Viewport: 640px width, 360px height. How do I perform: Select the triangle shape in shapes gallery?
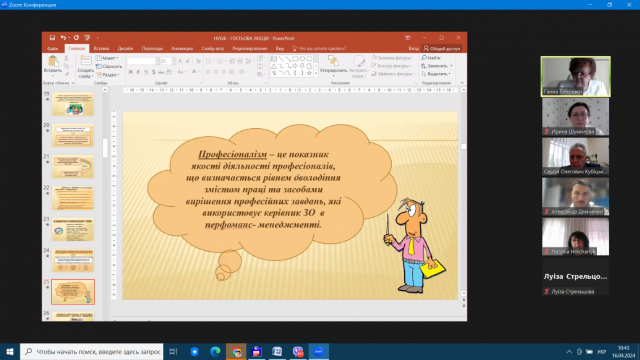274,66
